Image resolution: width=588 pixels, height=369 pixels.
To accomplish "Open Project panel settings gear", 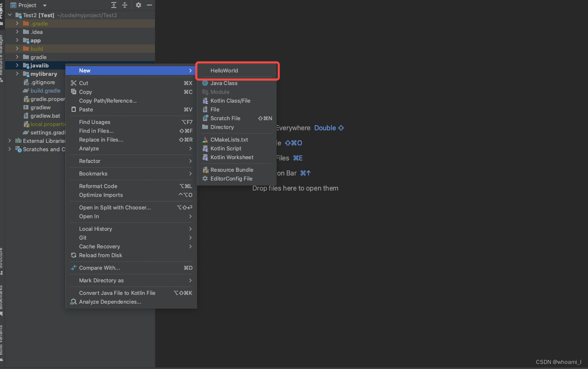I will click(139, 5).
